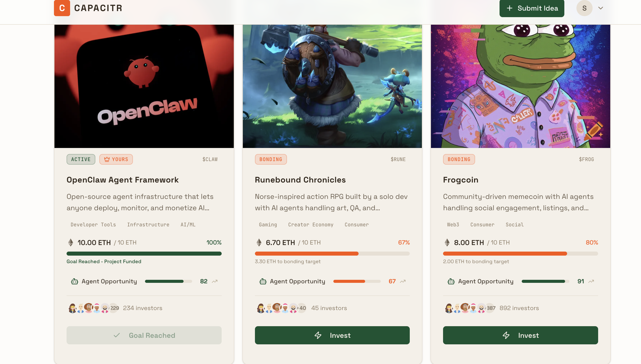Click the YOURS crown badge
The height and width of the screenshot is (364, 641).
click(x=116, y=159)
